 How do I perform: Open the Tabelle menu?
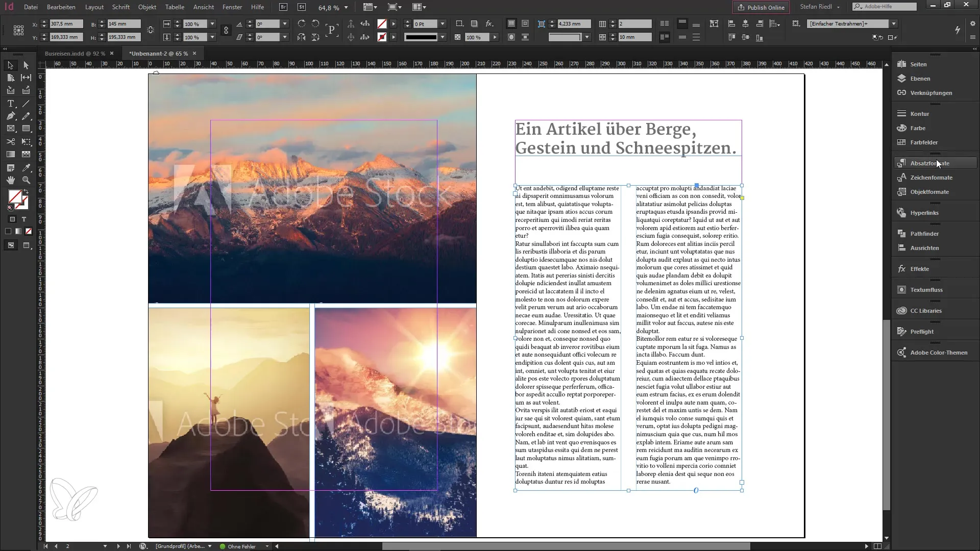[x=175, y=7]
